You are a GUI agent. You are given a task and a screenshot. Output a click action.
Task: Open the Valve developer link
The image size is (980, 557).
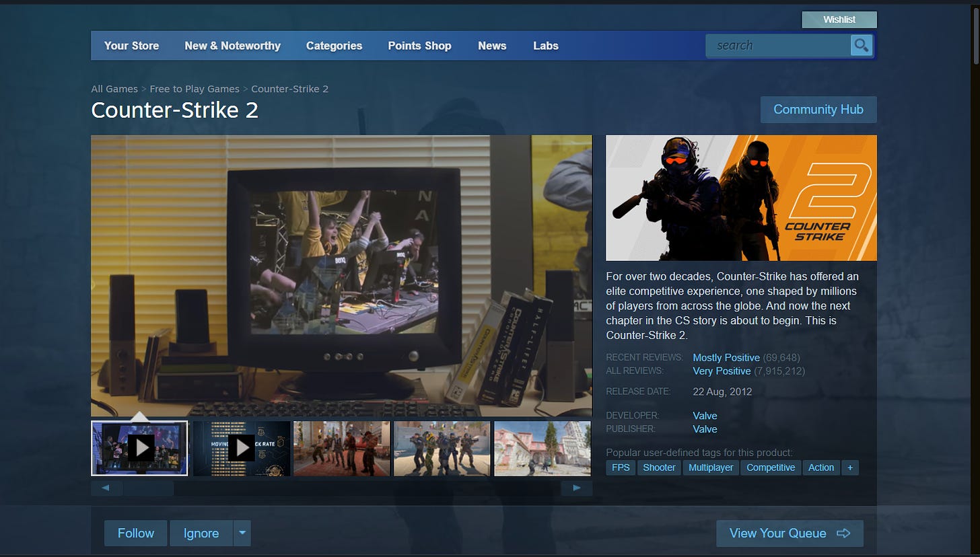[705, 416]
